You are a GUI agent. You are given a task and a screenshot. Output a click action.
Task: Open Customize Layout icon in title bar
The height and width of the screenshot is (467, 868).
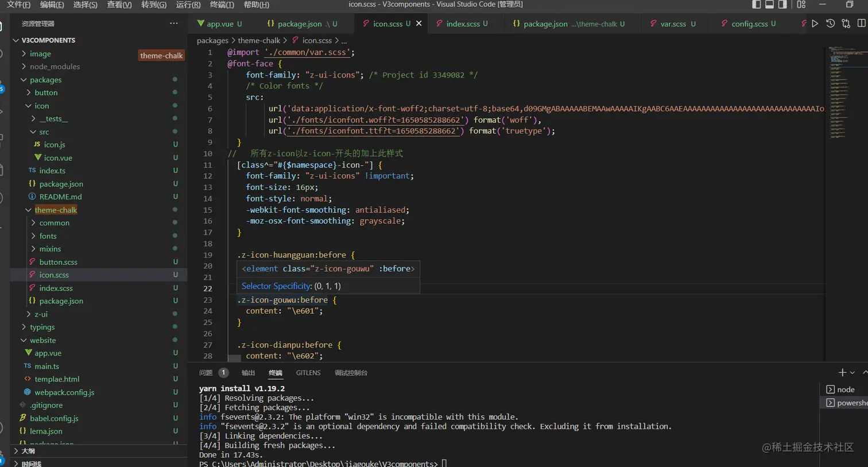(x=801, y=5)
